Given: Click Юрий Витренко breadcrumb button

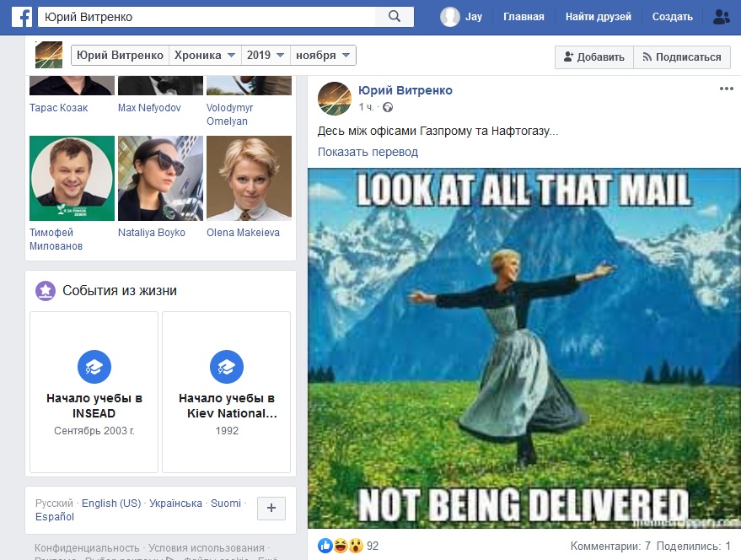Looking at the screenshot, I should click(120, 56).
